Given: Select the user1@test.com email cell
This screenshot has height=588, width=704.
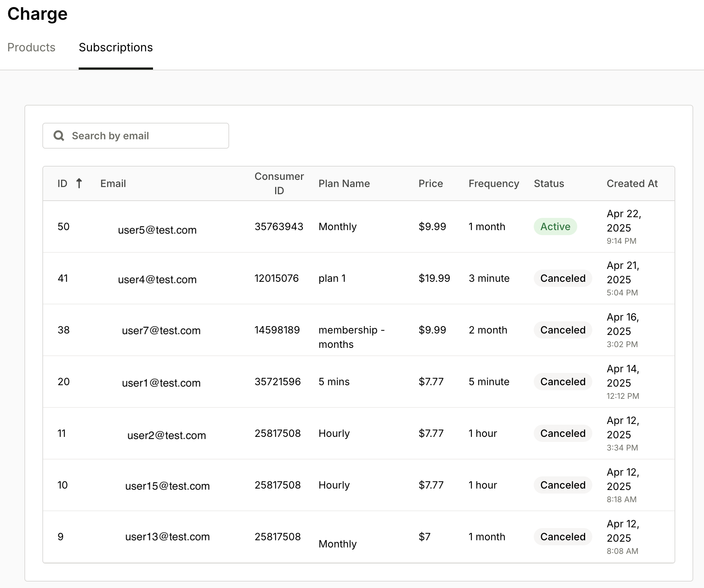Looking at the screenshot, I should tap(161, 383).
